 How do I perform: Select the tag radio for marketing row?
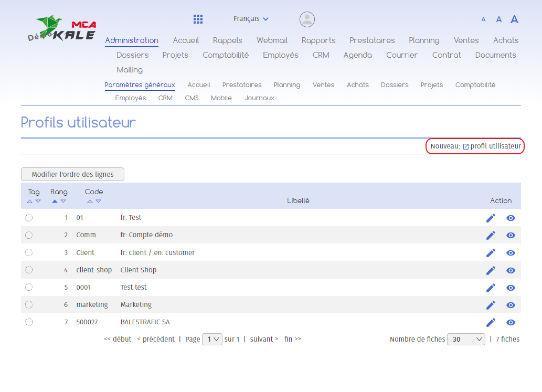click(29, 305)
